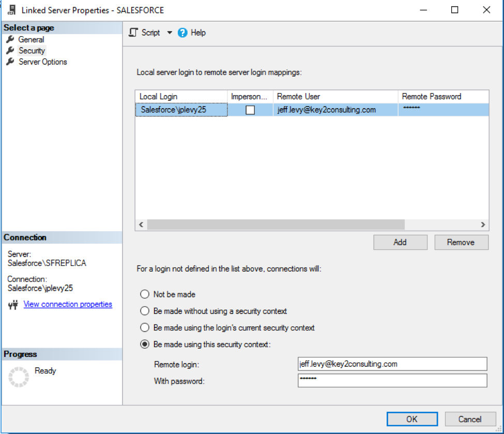Select the Salesforce\jplevy25 local login cell

(181, 110)
